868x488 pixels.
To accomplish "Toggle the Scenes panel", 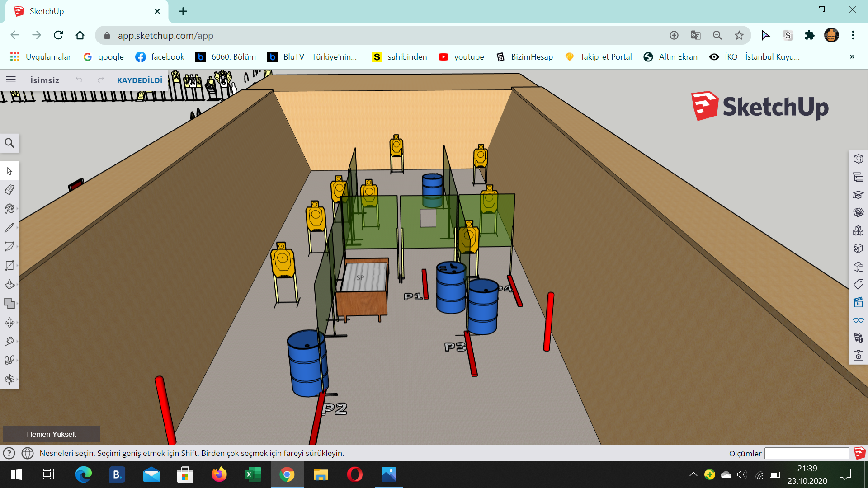I will tap(858, 302).
